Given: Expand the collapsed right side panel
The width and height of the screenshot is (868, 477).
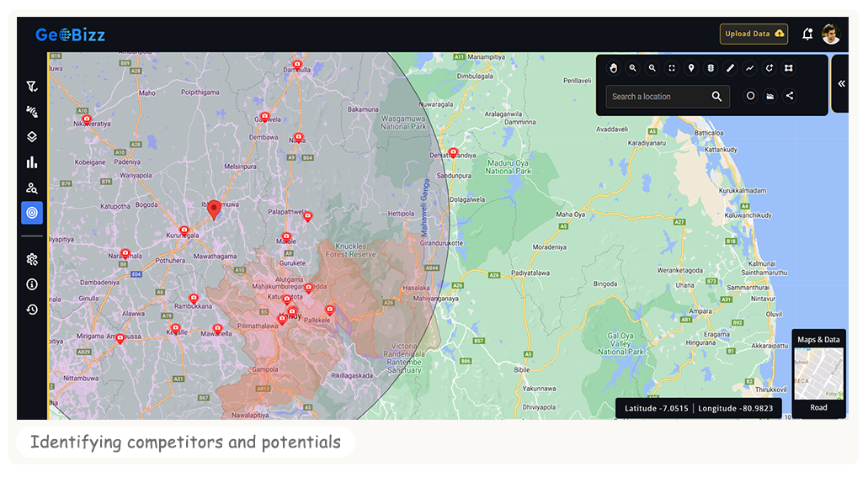Looking at the screenshot, I should (x=841, y=83).
